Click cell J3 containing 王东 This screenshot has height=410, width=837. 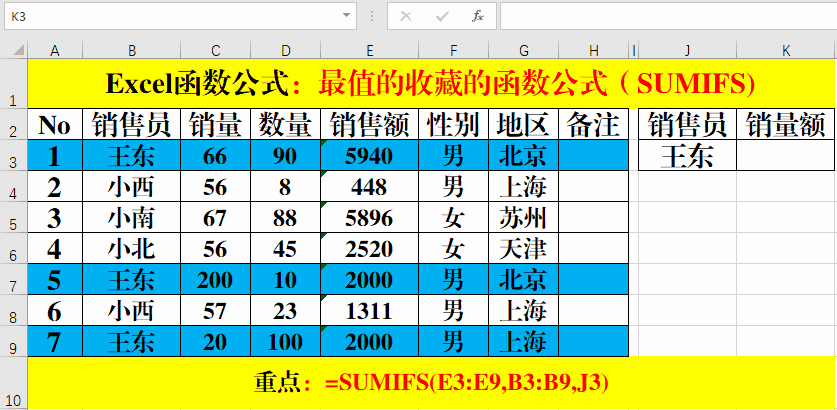tap(686, 156)
